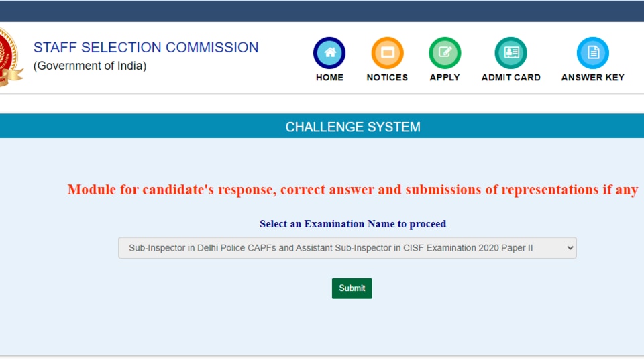644x362 pixels.
Task: Open the ADMIT CARD menu label
Action: point(511,78)
